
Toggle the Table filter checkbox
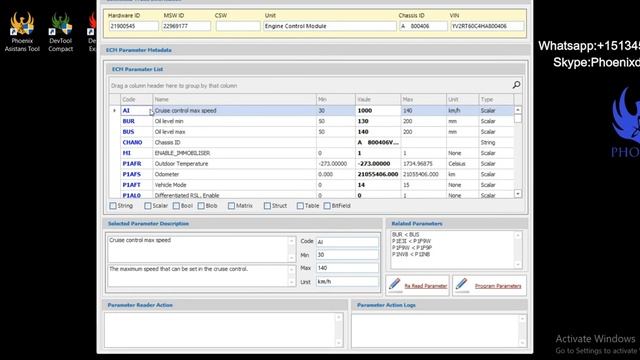[x=300, y=206]
